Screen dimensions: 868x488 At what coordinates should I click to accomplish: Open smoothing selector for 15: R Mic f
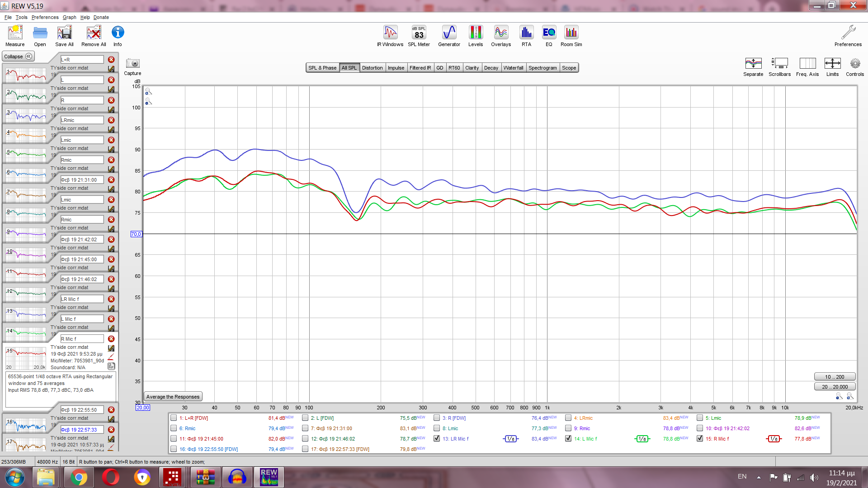(774, 439)
